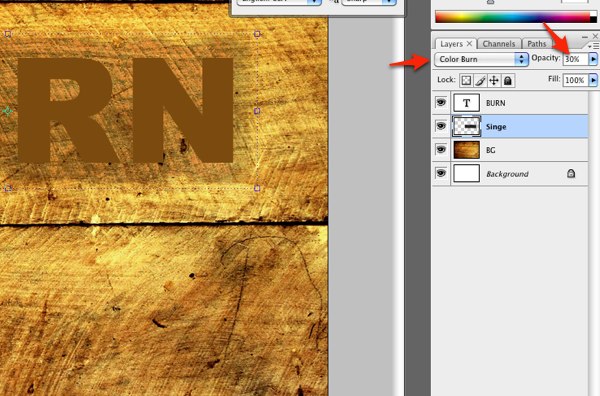
Task: Click the Lock position move icon
Action: coord(494,80)
